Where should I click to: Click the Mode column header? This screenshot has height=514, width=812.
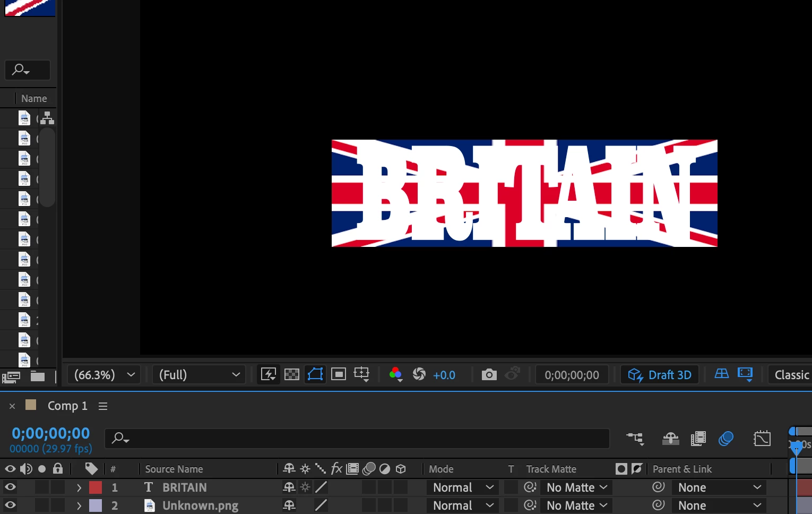coord(441,469)
